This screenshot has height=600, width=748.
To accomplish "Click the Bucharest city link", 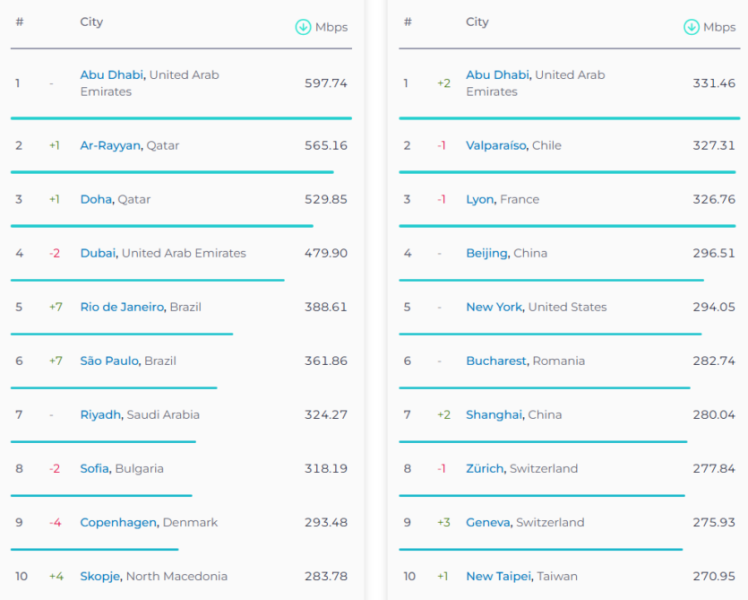I will 496,361.
